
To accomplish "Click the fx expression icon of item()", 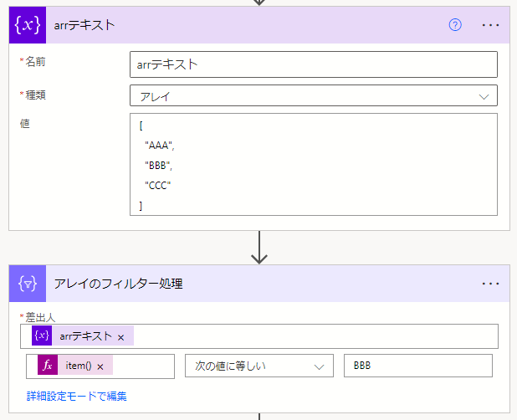I will pyautogui.click(x=48, y=365).
